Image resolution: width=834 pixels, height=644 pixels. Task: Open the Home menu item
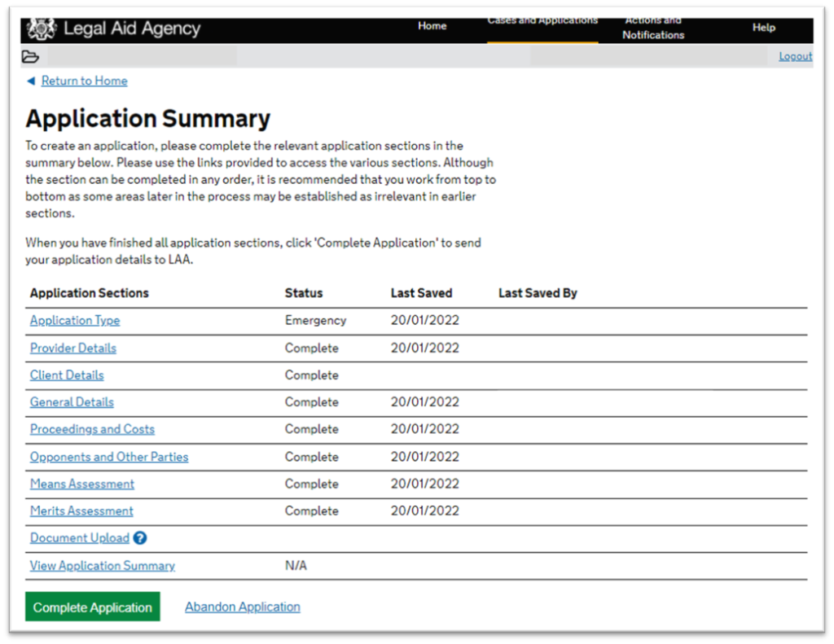(432, 26)
